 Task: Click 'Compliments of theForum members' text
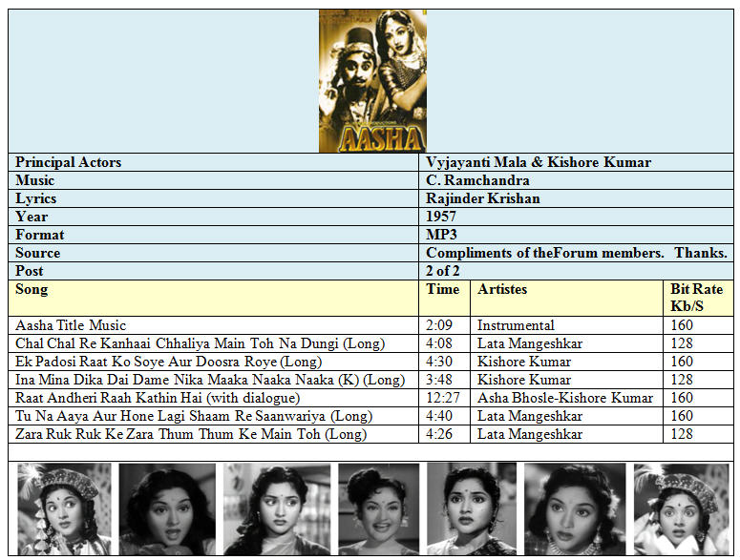coord(544,253)
